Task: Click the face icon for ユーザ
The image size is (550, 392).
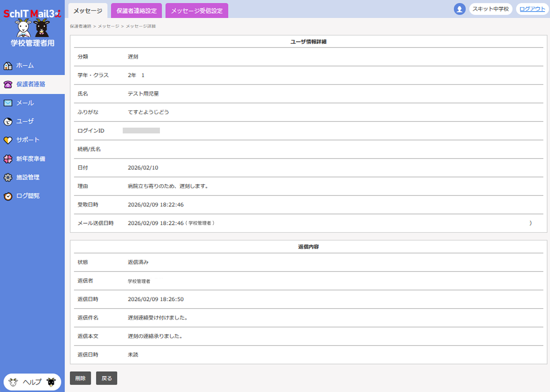Action: click(8, 121)
